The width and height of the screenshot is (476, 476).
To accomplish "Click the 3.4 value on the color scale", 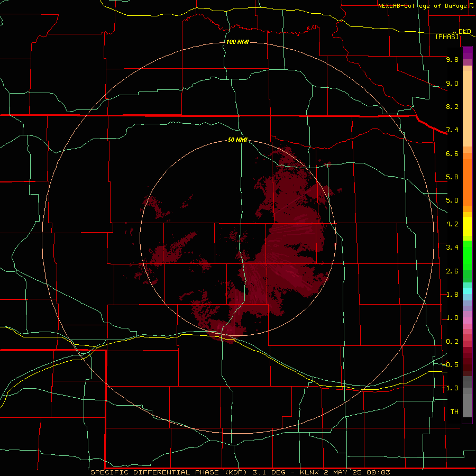I will click(452, 248).
